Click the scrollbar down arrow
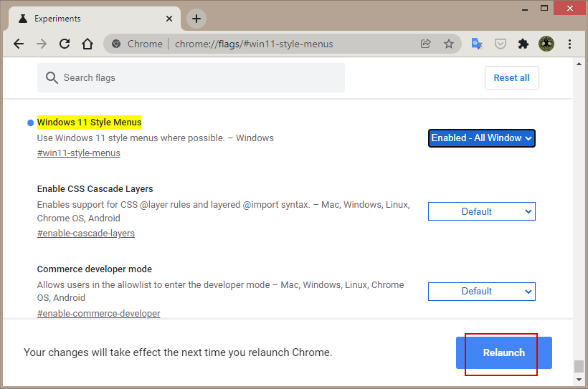 click(579, 380)
